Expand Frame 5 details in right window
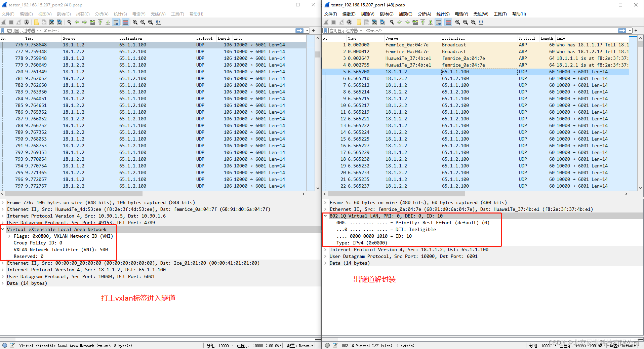This screenshot has width=644, height=349. tap(325, 202)
